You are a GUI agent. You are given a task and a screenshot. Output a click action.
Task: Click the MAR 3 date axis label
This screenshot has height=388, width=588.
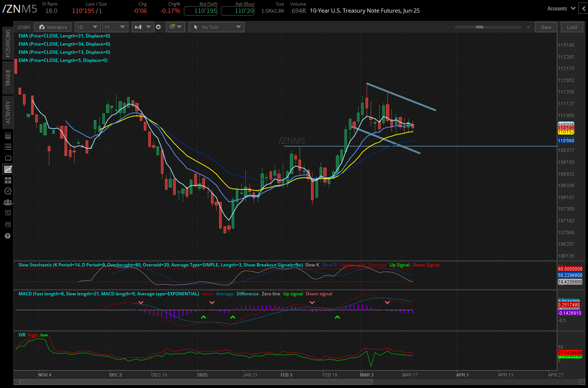pos(367,375)
